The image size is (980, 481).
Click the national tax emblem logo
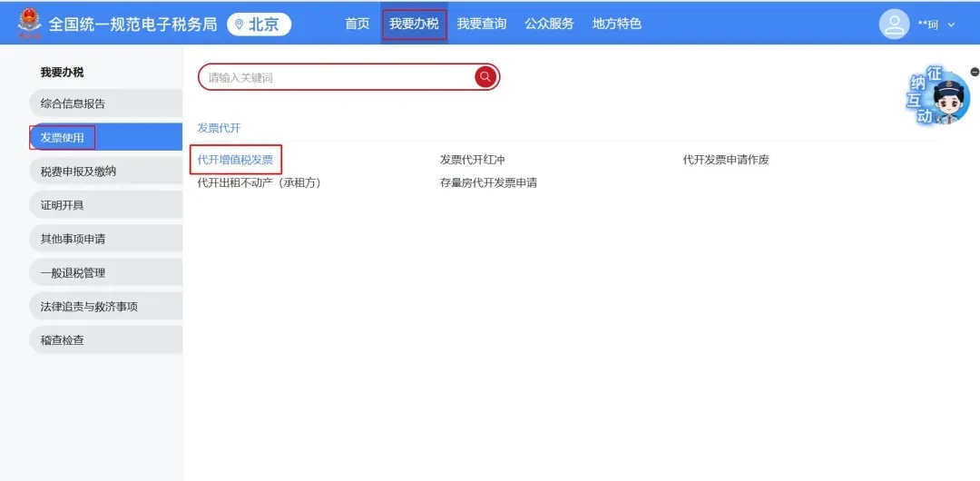[x=30, y=23]
